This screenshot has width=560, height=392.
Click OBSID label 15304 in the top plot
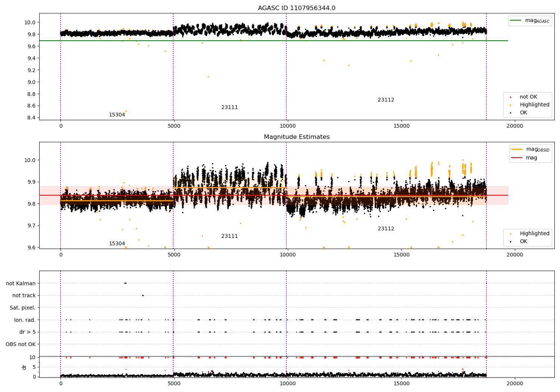click(117, 115)
